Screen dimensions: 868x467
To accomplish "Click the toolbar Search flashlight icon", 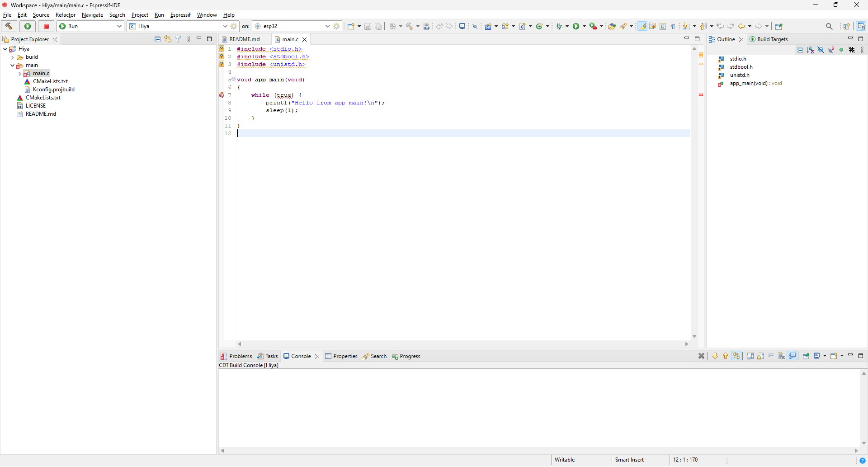I will 623,26.
